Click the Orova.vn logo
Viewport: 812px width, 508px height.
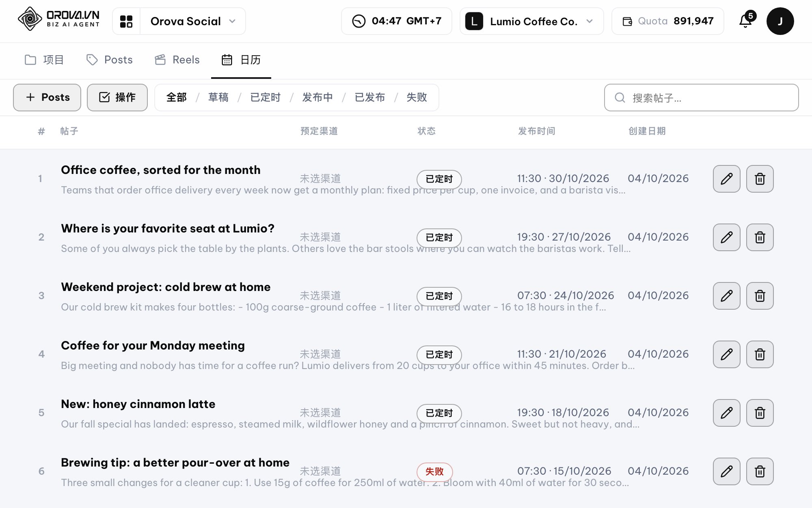(x=59, y=19)
